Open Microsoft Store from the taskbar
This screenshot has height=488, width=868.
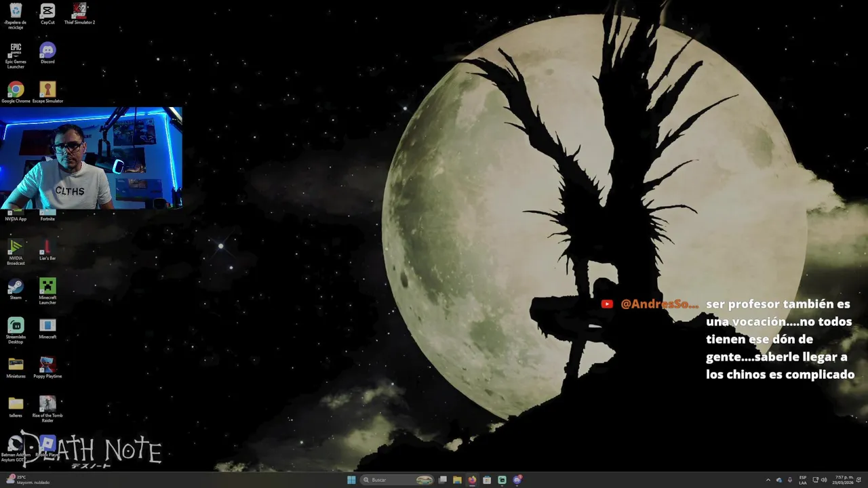click(487, 480)
